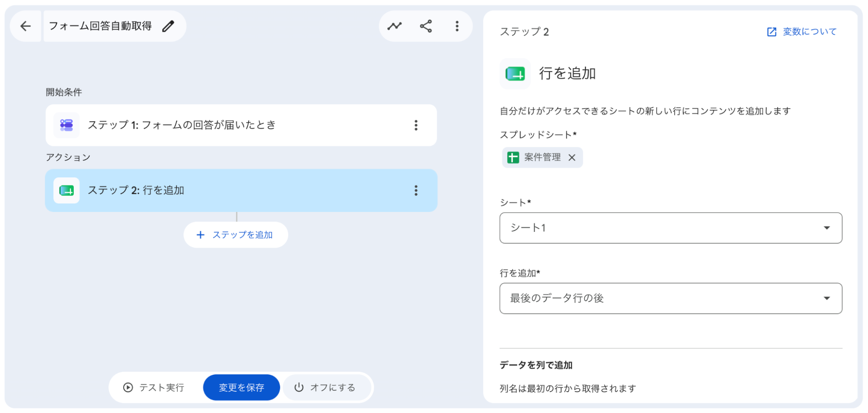Screen dimensions: 868x413
Task: Click the フォーム回答自動取得 flow title
Action: point(100,26)
